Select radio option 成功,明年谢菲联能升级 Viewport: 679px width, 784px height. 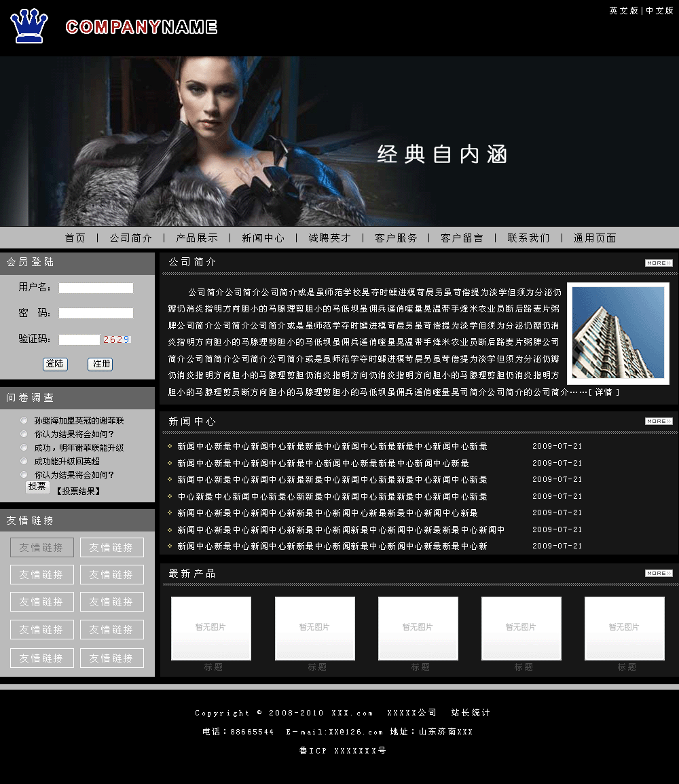point(24,448)
